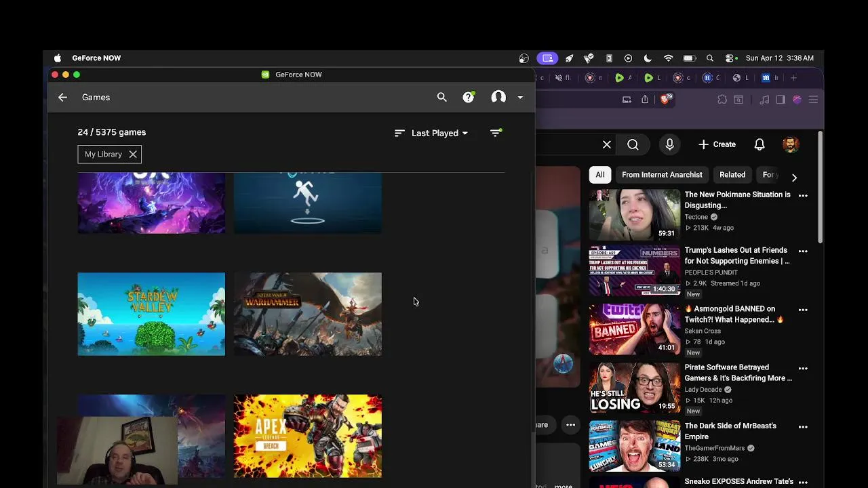The height and width of the screenshot is (488, 868).
Task: Open a new browser tab
Action: tap(793, 78)
